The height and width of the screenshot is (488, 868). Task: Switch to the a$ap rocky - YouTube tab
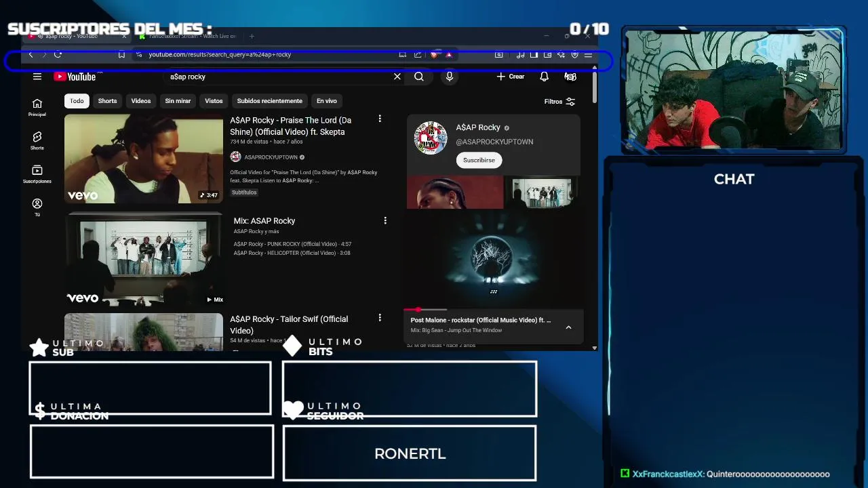coord(76,36)
